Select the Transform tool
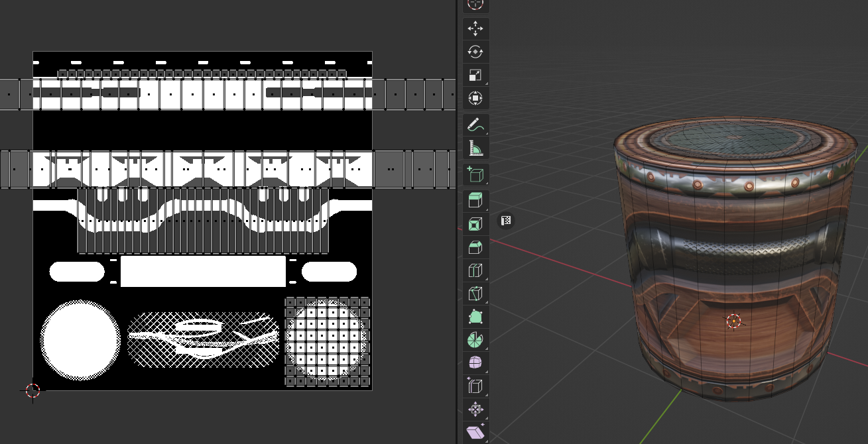The image size is (868, 444). [475, 99]
